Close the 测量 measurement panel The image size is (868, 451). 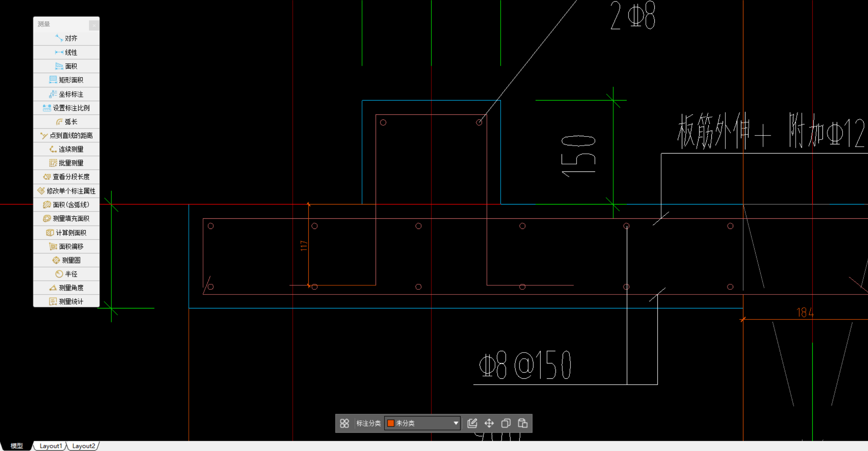[94, 25]
